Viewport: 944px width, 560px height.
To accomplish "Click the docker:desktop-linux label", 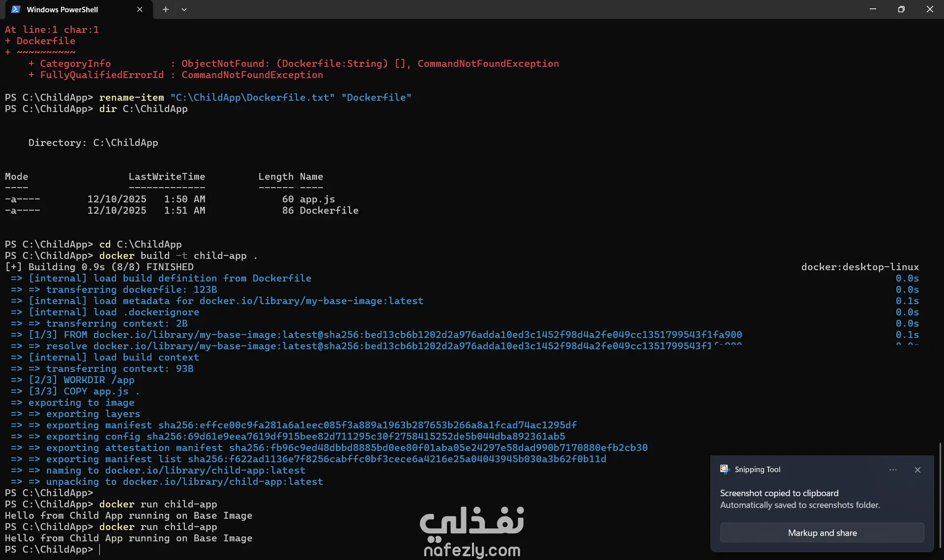I will [x=859, y=267].
